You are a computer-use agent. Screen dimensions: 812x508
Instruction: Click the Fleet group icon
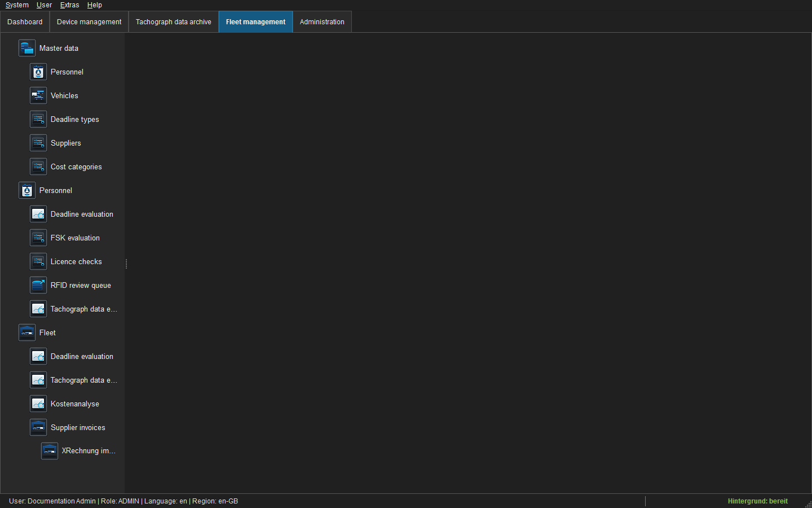(x=27, y=332)
